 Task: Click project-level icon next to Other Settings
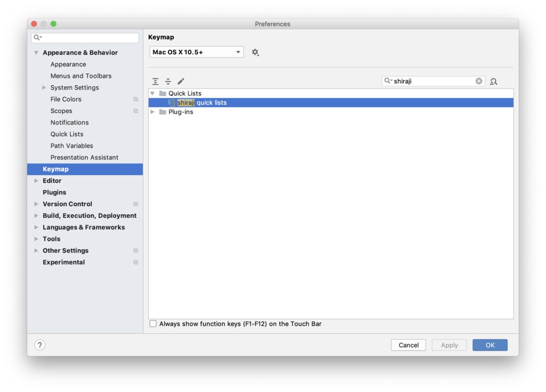point(136,251)
